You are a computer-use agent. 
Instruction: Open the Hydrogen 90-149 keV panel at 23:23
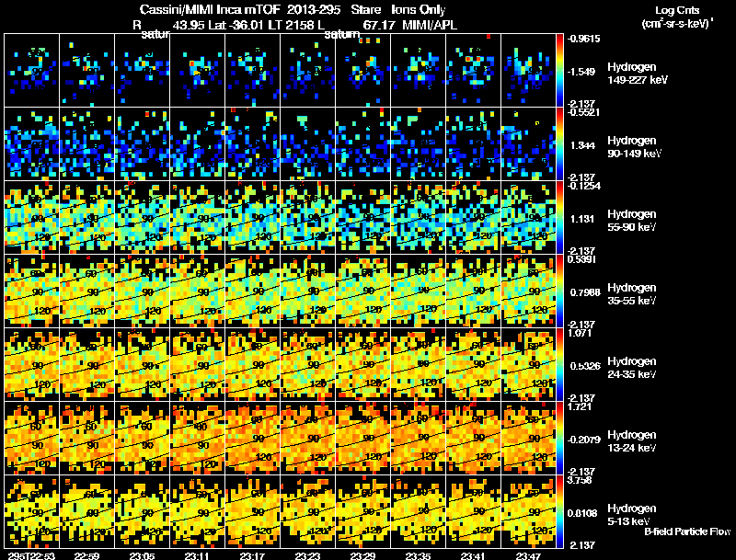[x=308, y=144]
